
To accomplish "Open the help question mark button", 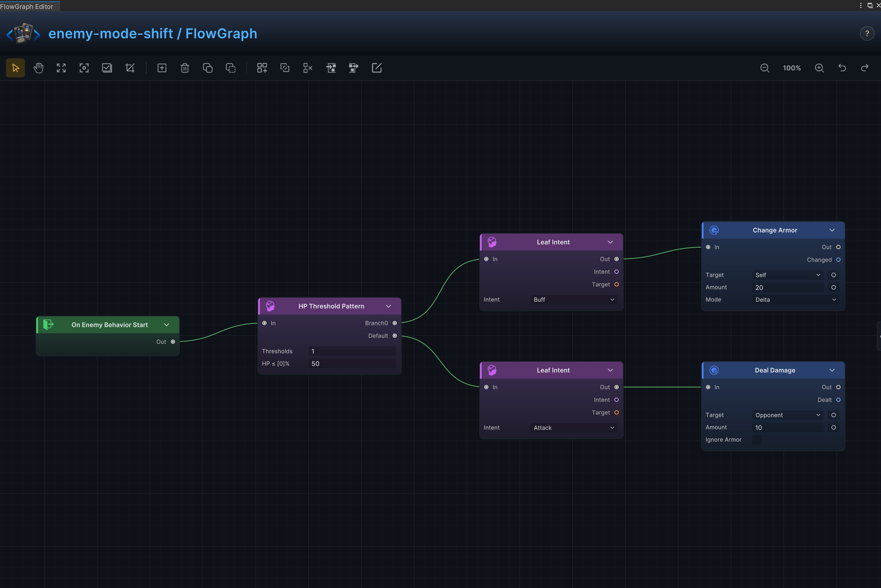I will click(x=867, y=34).
